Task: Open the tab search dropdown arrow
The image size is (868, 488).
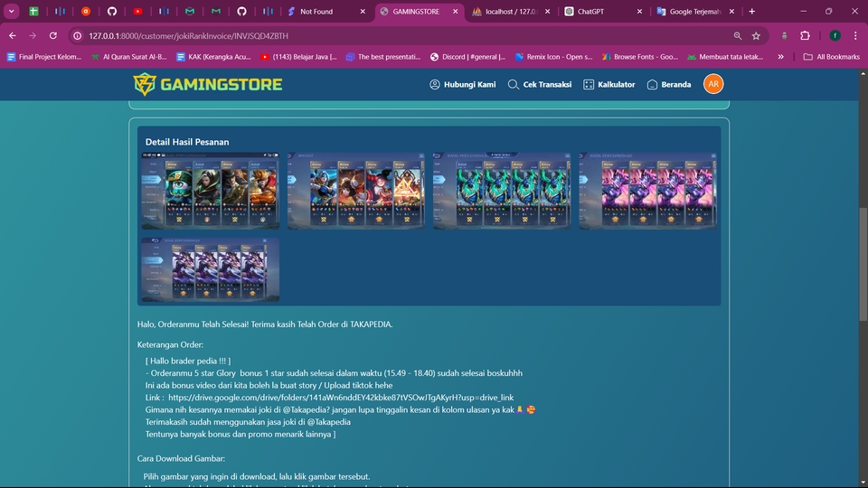Action: click(x=11, y=11)
